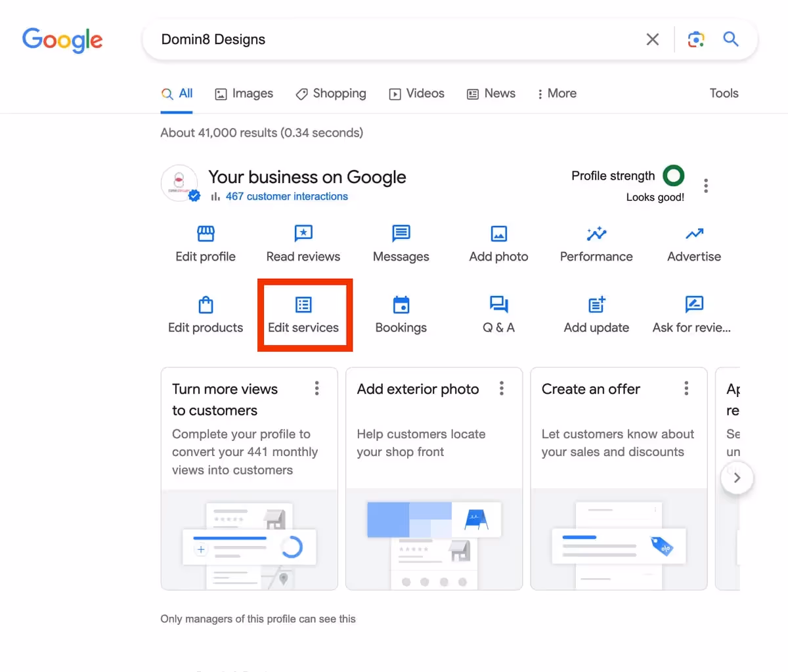Click the Add exterior photo card title
788x672 pixels.
(418, 389)
